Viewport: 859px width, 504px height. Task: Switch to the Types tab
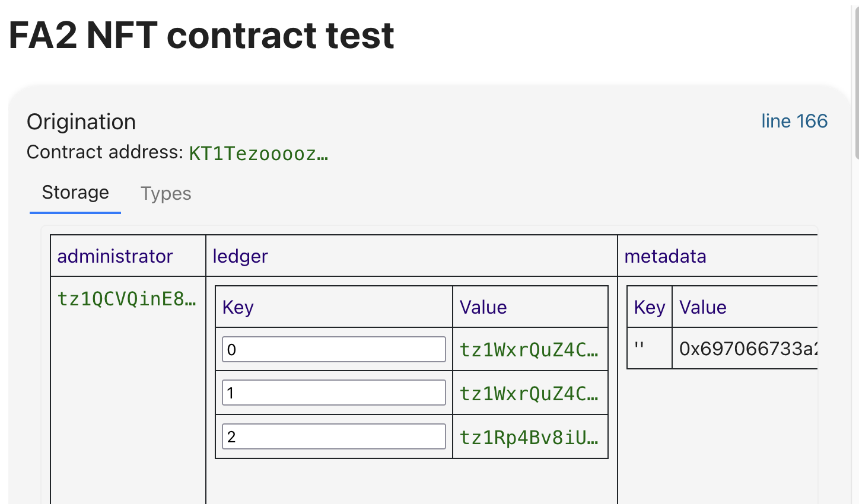[166, 194]
